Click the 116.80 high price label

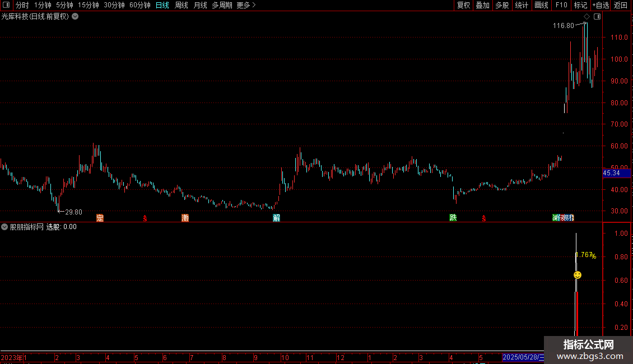(x=563, y=26)
